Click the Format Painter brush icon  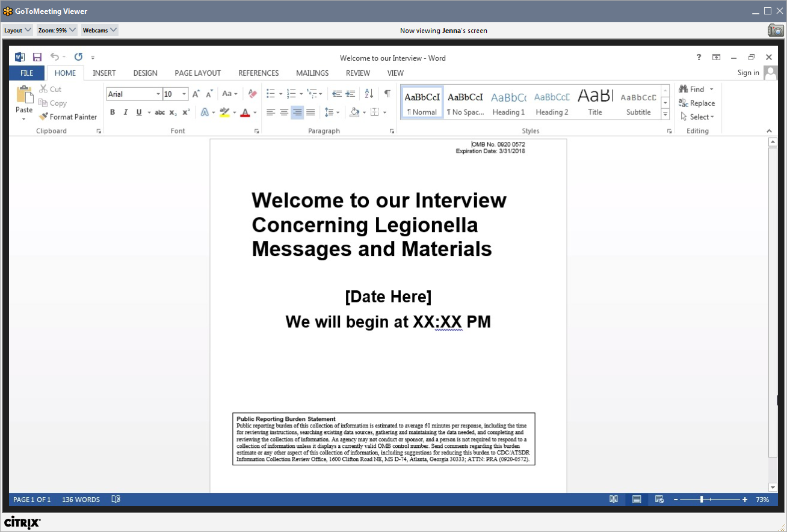click(x=43, y=117)
